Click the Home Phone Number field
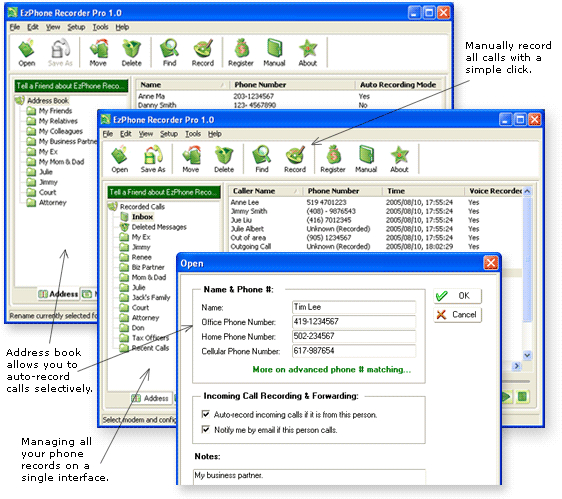This screenshot has width=562, height=499. [x=354, y=336]
